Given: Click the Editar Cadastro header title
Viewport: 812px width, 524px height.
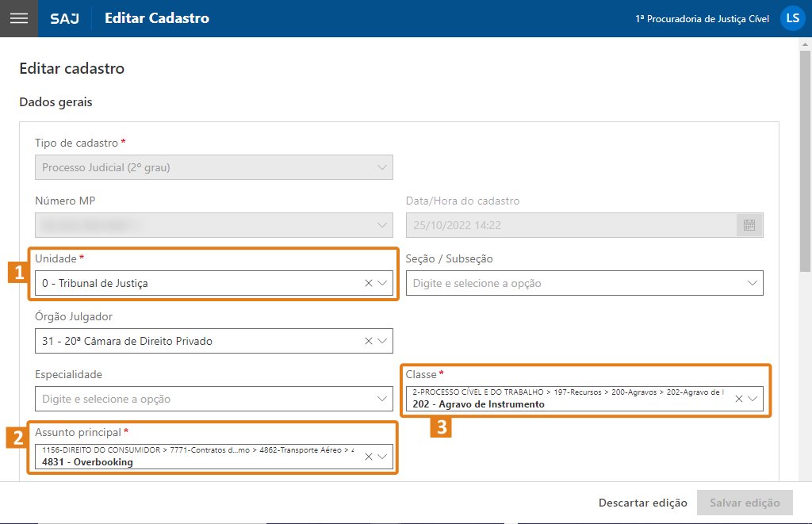Looking at the screenshot, I should tap(157, 18).
